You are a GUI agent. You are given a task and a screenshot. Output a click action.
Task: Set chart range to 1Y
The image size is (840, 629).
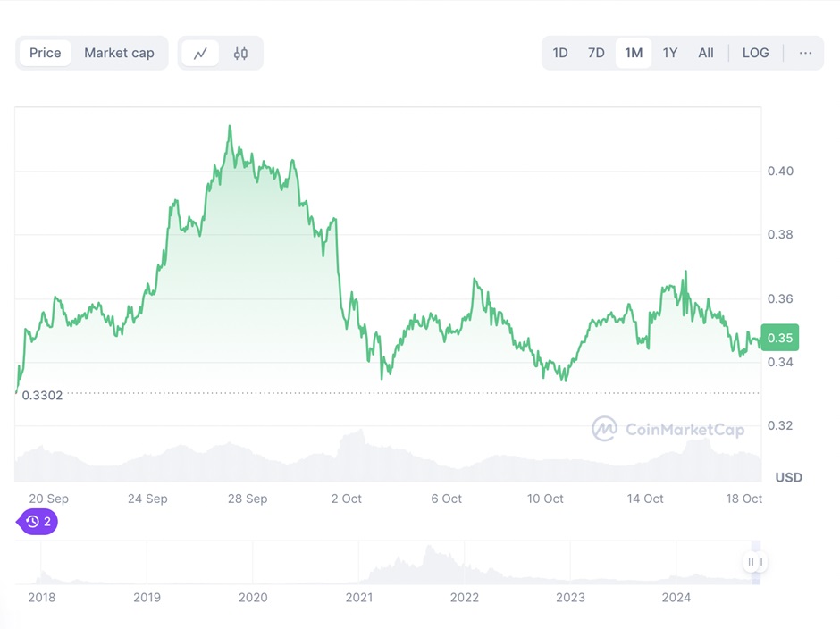670,53
